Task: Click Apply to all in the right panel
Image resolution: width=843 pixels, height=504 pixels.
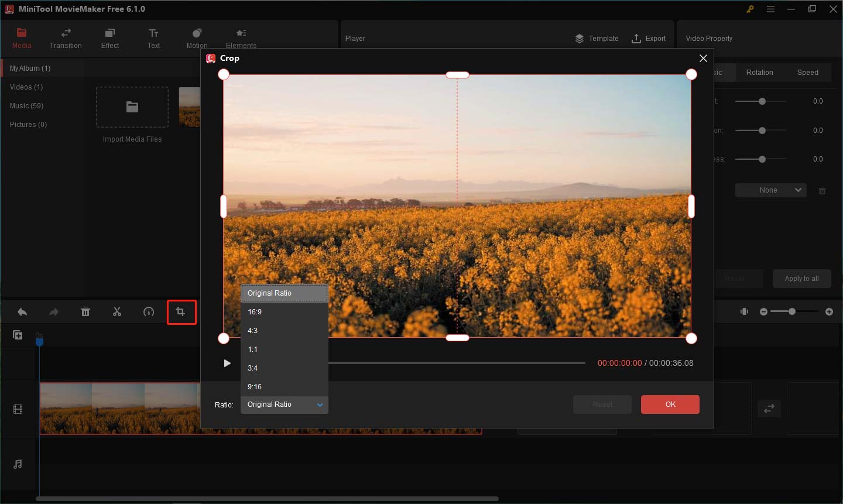Action: 801,279
